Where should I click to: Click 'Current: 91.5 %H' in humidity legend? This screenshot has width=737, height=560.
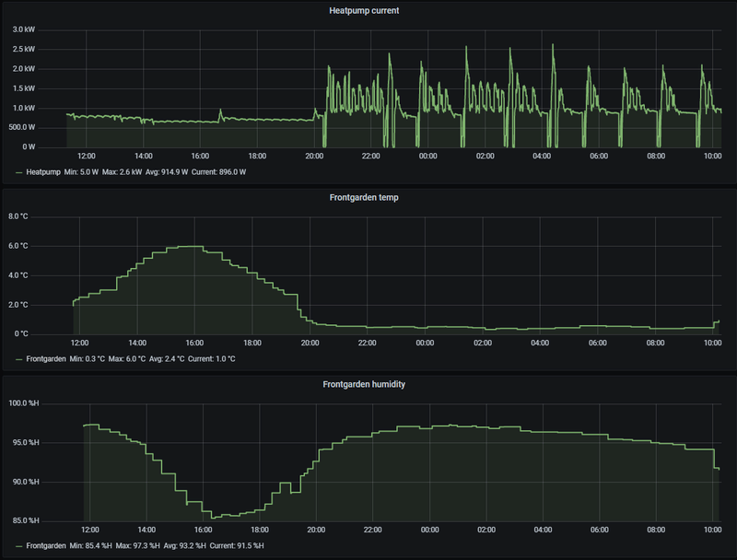pos(237,546)
